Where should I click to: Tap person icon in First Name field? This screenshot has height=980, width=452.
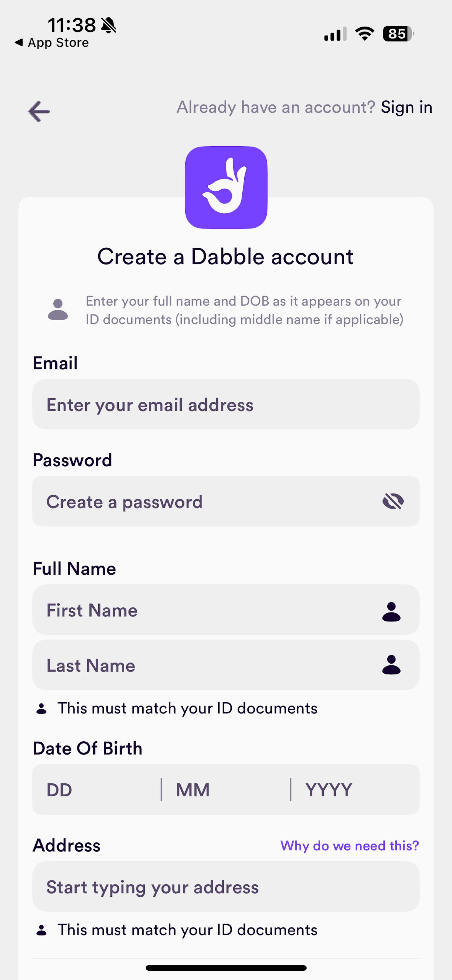(391, 611)
